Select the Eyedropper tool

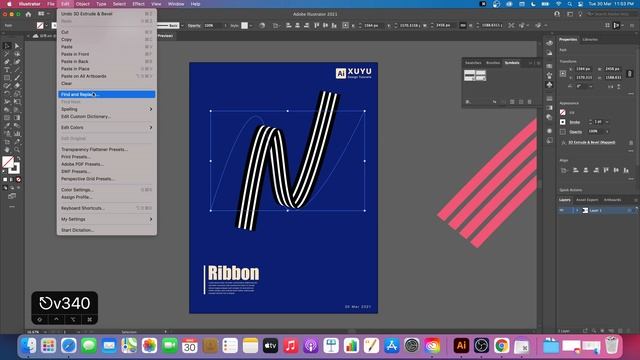[7, 126]
